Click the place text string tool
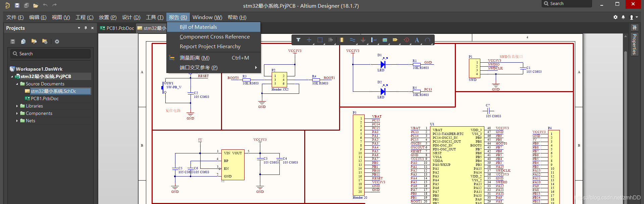The height and width of the screenshot is (204, 644). (417, 40)
